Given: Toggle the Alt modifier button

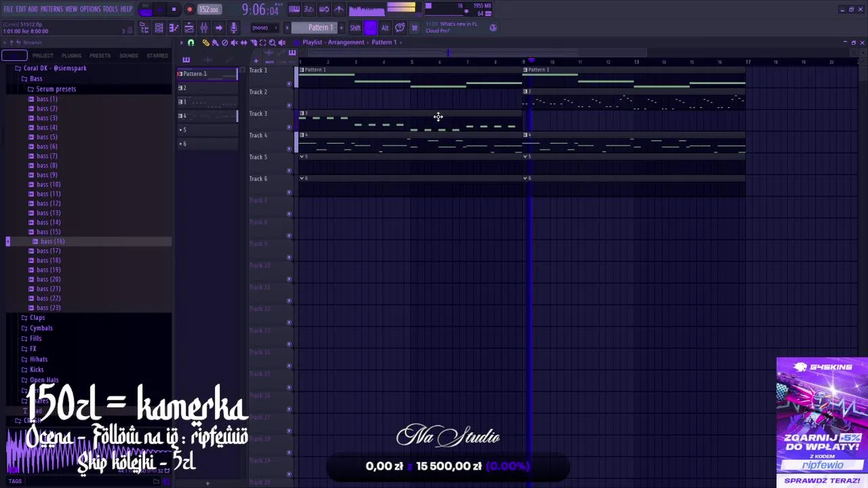Looking at the screenshot, I should tap(384, 28).
